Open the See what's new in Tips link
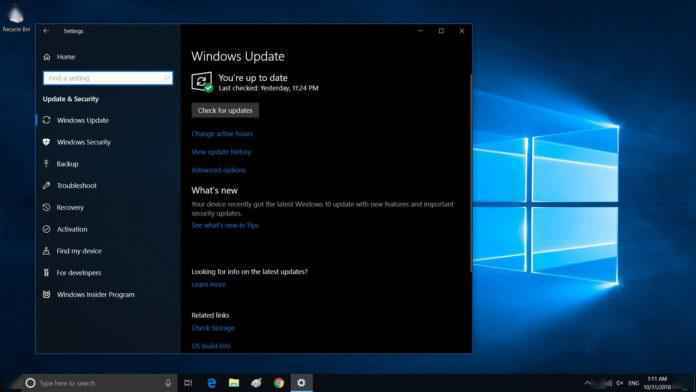Image resolution: width=696 pixels, height=392 pixels. 225,226
